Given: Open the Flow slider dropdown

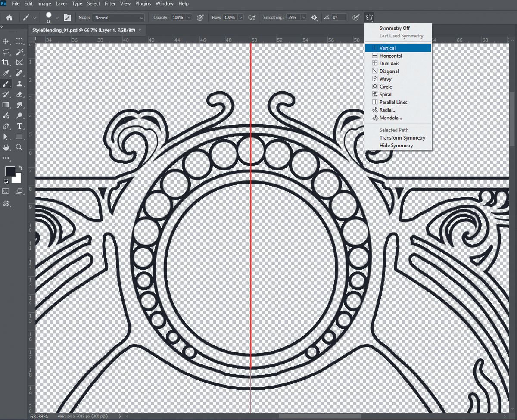Looking at the screenshot, I should pyautogui.click(x=240, y=18).
